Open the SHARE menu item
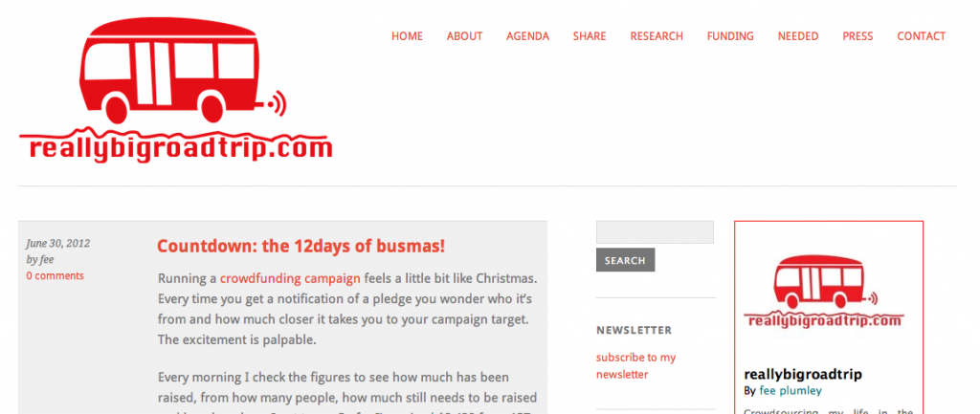The height and width of the screenshot is (414, 980). point(590,36)
